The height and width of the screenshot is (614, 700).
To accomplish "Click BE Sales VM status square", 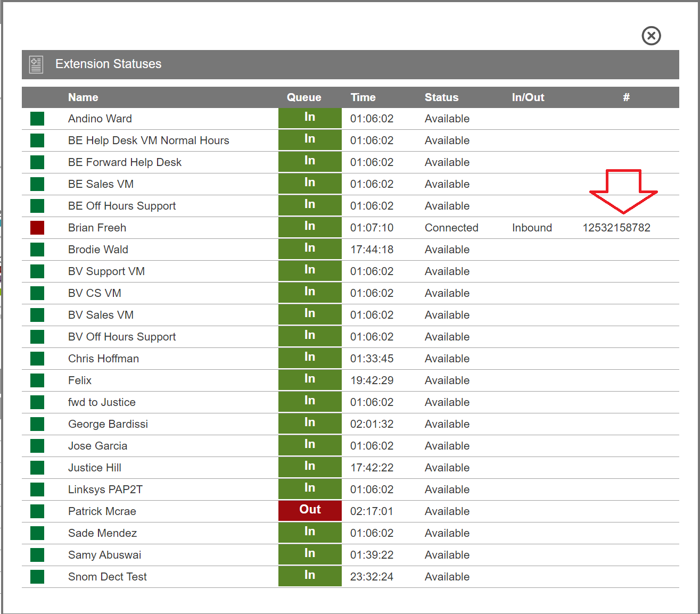I will (x=37, y=184).
